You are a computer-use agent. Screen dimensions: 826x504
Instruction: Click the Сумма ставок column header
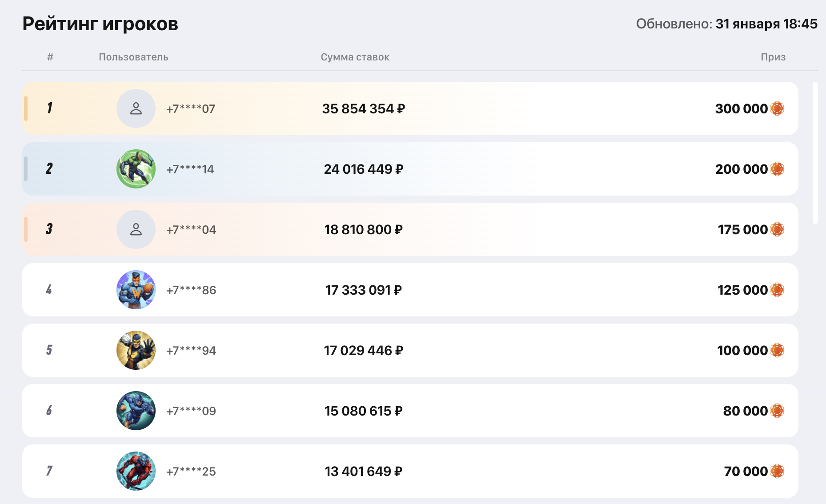coord(355,57)
